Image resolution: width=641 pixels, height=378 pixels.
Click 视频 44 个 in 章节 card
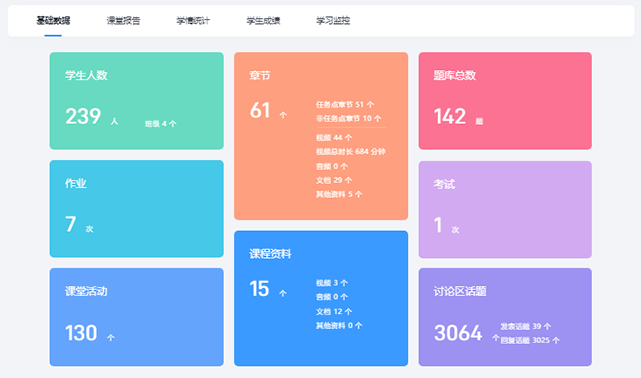pyautogui.click(x=334, y=138)
